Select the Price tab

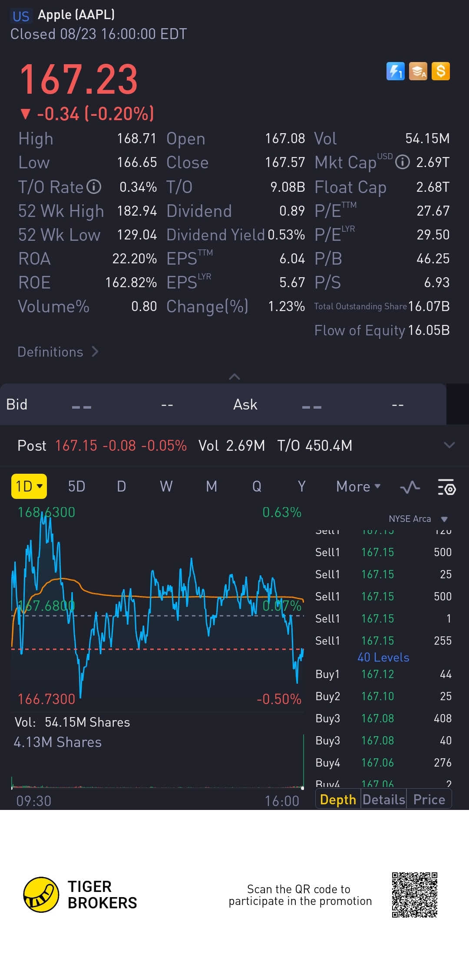click(x=429, y=800)
